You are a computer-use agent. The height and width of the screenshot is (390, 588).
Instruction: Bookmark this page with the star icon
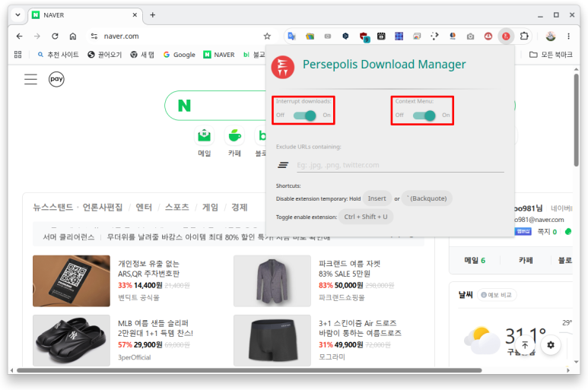coord(267,36)
